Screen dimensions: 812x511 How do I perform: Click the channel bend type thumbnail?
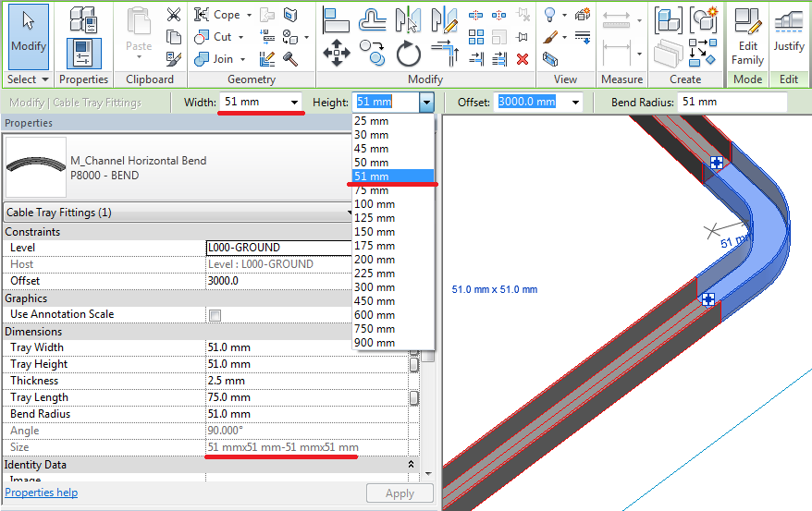click(x=36, y=166)
